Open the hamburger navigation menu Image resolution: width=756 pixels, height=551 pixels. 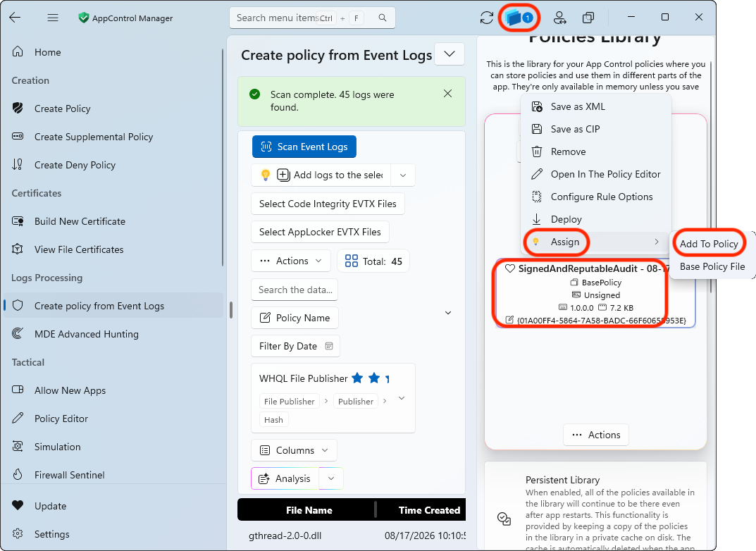(x=53, y=18)
